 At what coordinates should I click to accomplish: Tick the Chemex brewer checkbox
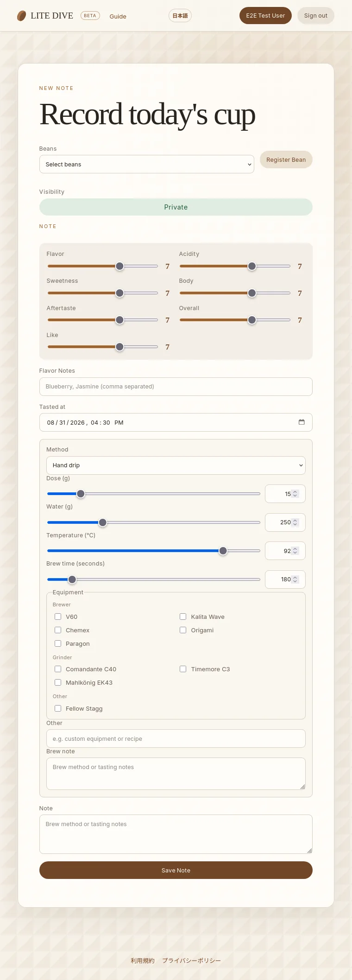coord(58,630)
